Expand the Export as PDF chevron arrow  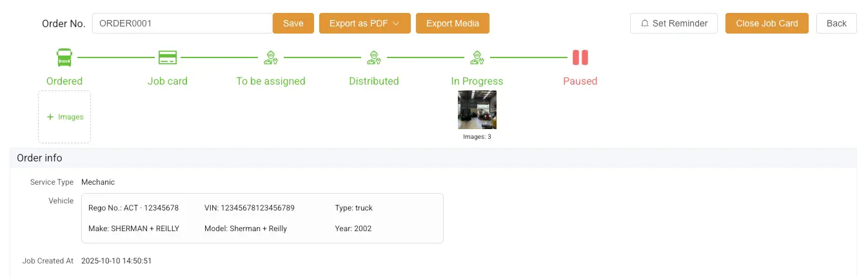pos(396,23)
